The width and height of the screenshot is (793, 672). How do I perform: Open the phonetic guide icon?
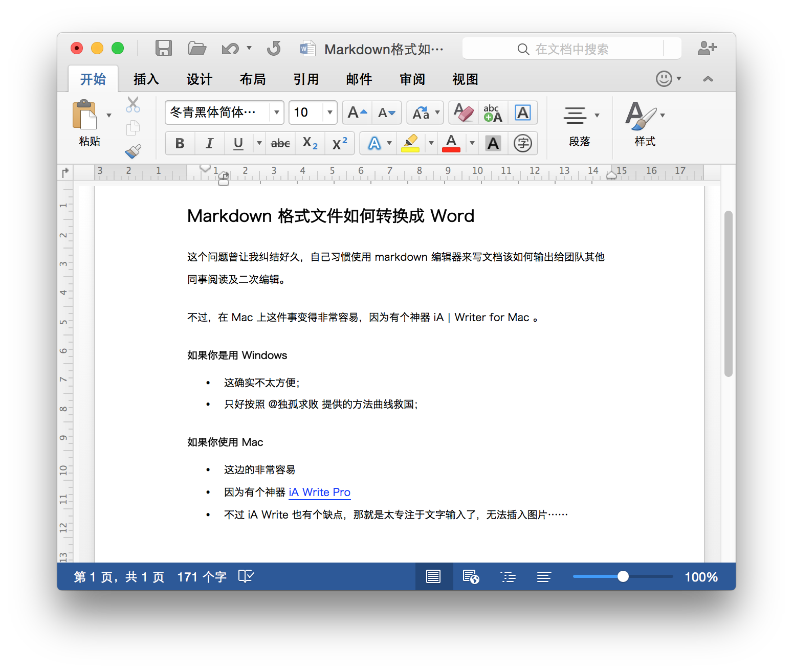(492, 113)
